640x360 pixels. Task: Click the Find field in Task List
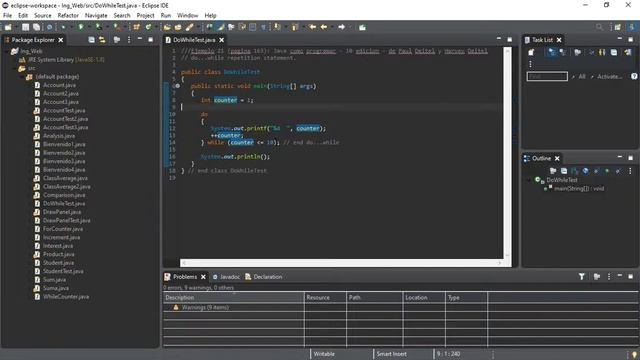pyautogui.click(x=547, y=76)
